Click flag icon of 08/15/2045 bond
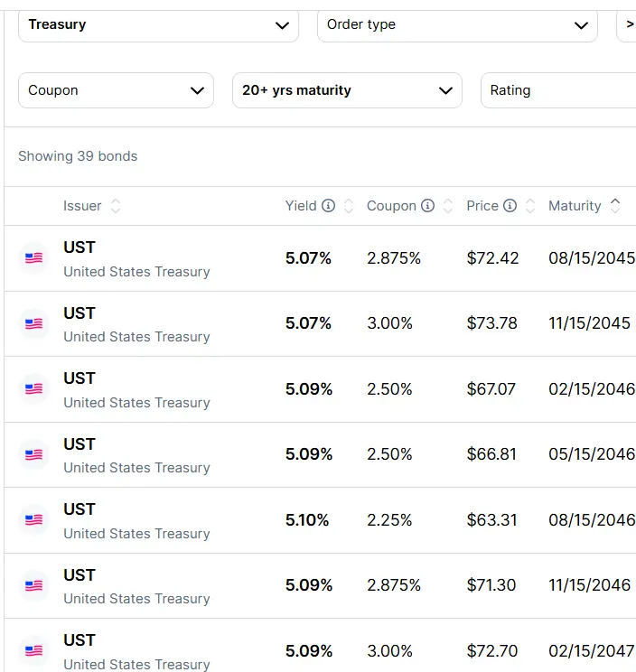The width and height of the screenshot is (636, 672). coord(33,258)
